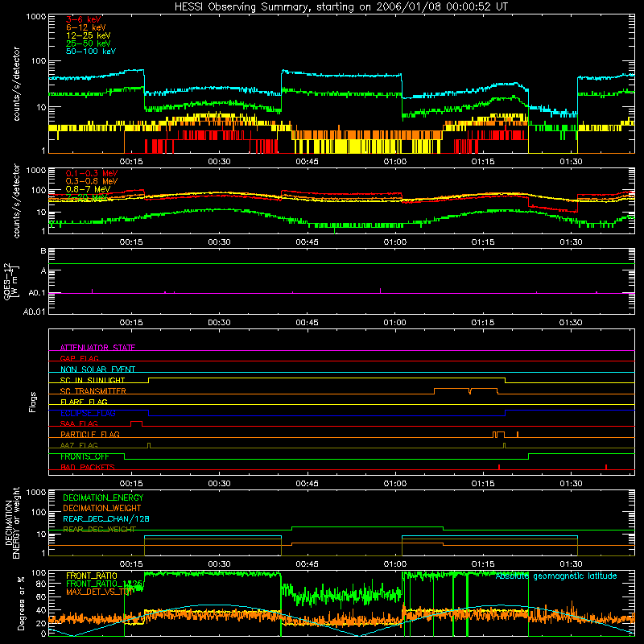644x644 pixels.
Task: Select the SAA_FLAG label
Action: click(79, 423)
